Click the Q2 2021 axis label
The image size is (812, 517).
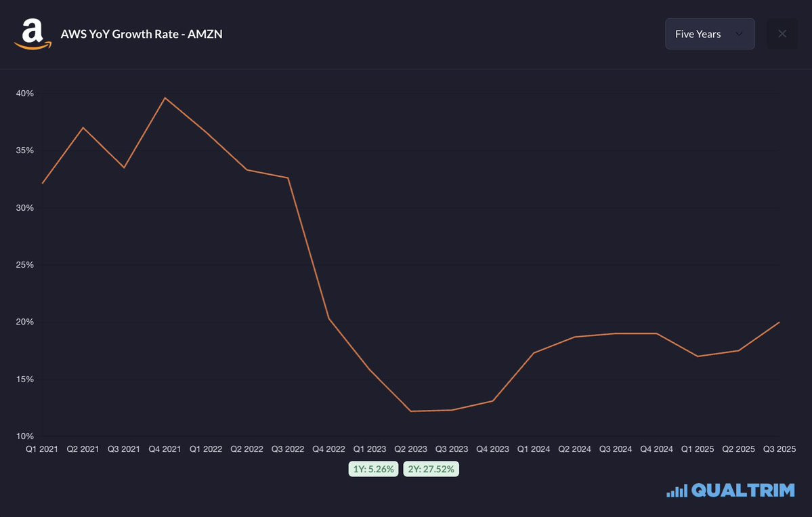(x=83, y=449)
